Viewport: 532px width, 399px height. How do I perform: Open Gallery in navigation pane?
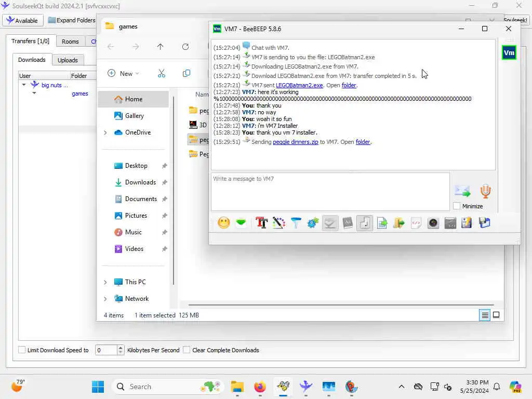134,116
